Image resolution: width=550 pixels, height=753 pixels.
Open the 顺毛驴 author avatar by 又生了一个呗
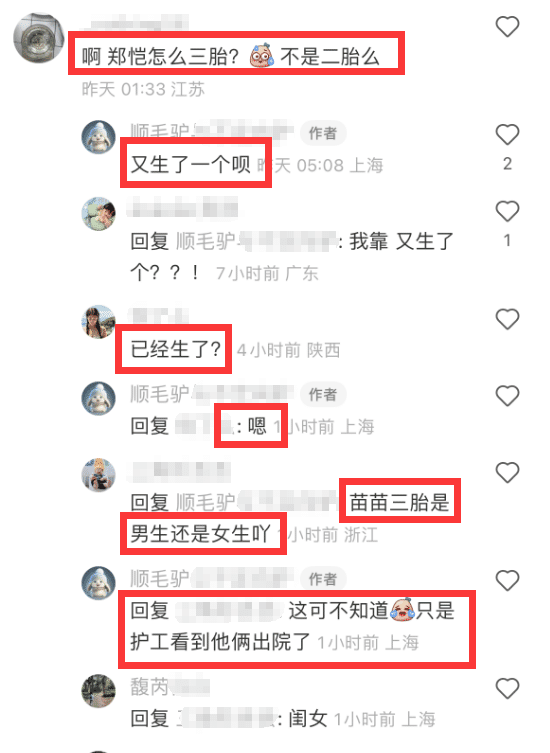click(x=98, y=137)
